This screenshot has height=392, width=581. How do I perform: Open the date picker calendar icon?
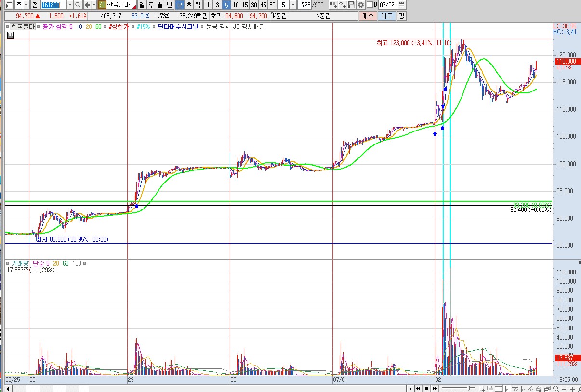(401, 5)
